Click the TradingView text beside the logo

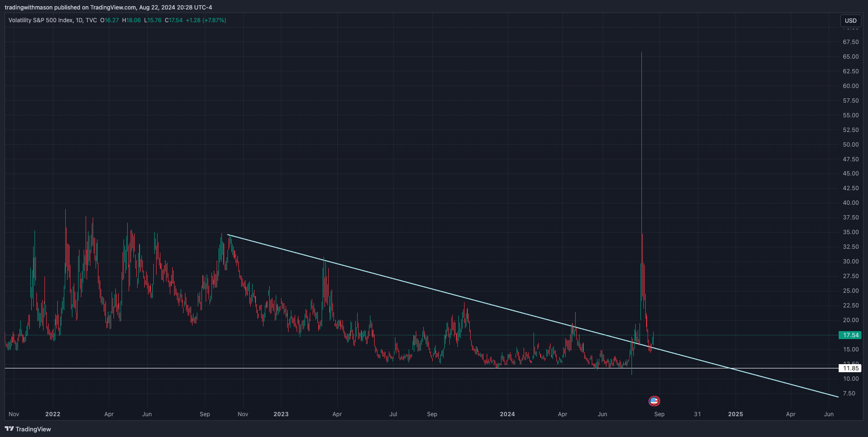33,429
